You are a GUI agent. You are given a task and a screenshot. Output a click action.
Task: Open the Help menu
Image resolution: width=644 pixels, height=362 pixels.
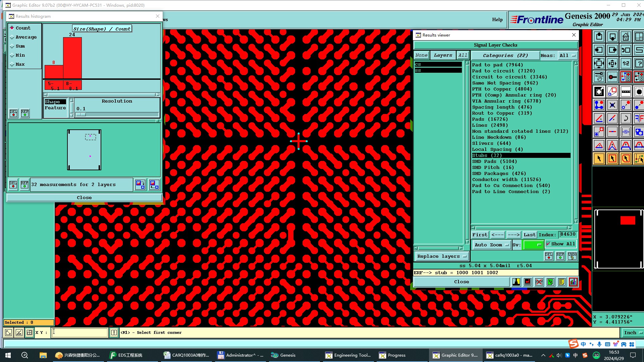click(497, 19)
